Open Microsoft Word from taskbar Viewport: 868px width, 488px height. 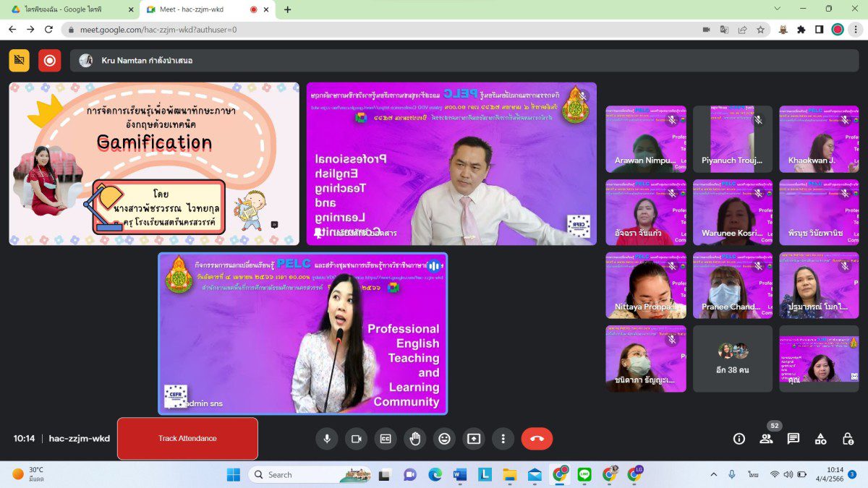(460, 474)
